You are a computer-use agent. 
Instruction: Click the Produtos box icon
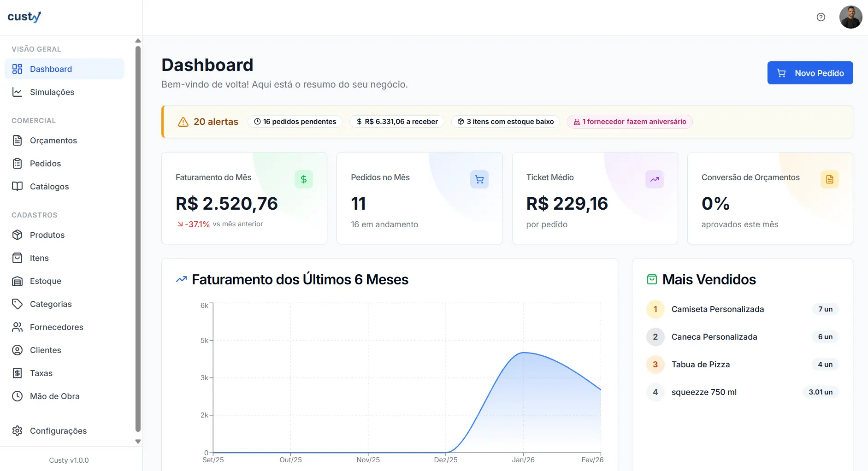[17, 235]
